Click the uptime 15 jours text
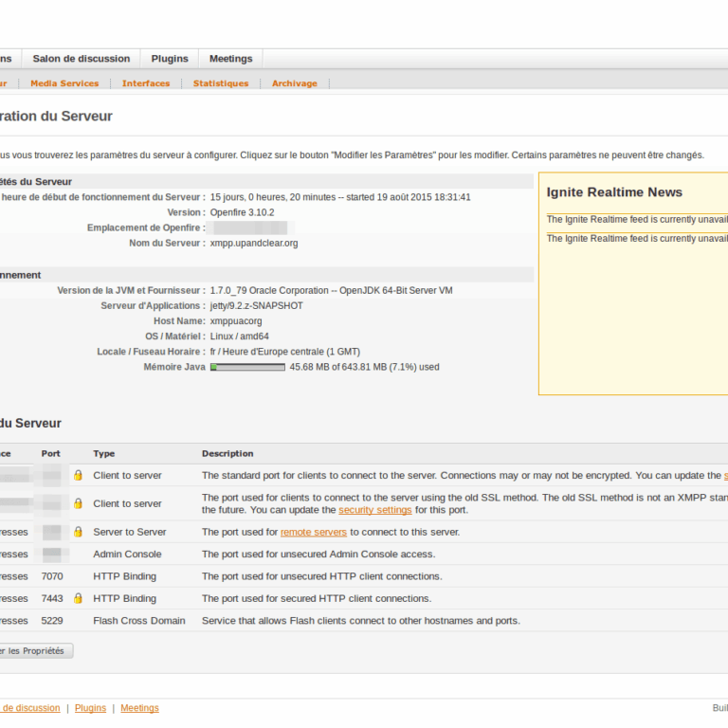Screen dimensions: 728x728 (x=340, y=197)
